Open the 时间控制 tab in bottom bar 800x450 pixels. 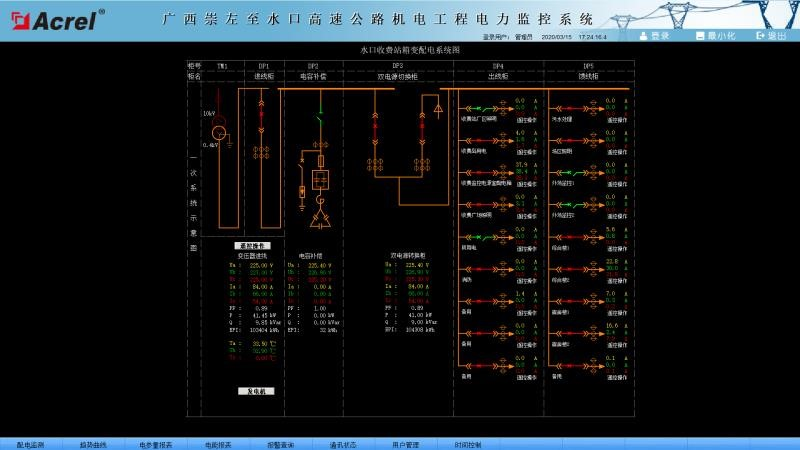click(x=468, y=445)
